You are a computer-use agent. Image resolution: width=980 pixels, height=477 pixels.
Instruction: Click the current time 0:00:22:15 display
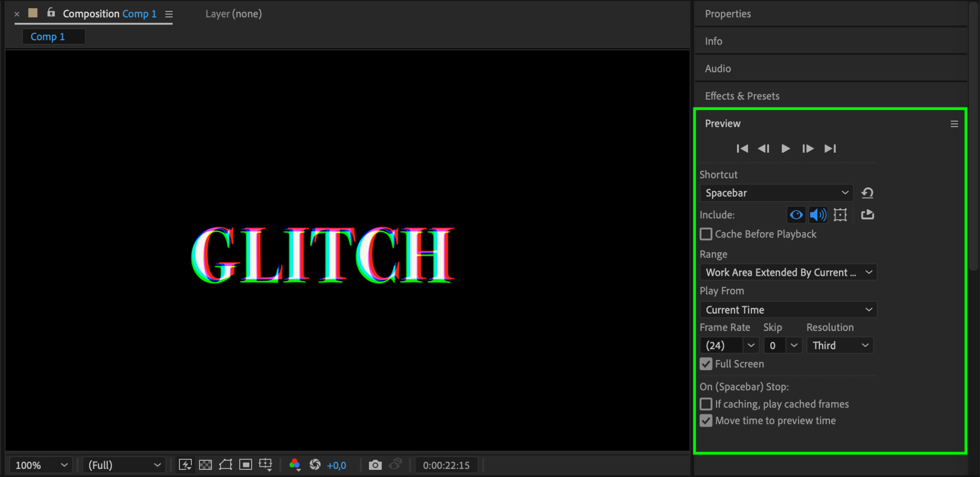[x=446, y=465]
